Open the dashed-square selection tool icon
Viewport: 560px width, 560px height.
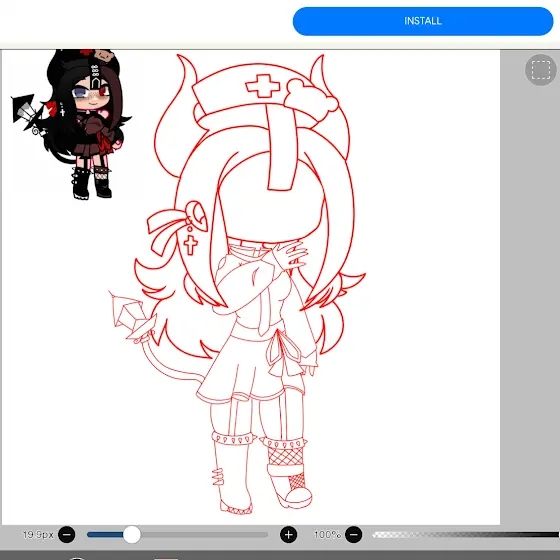point(541,70)
